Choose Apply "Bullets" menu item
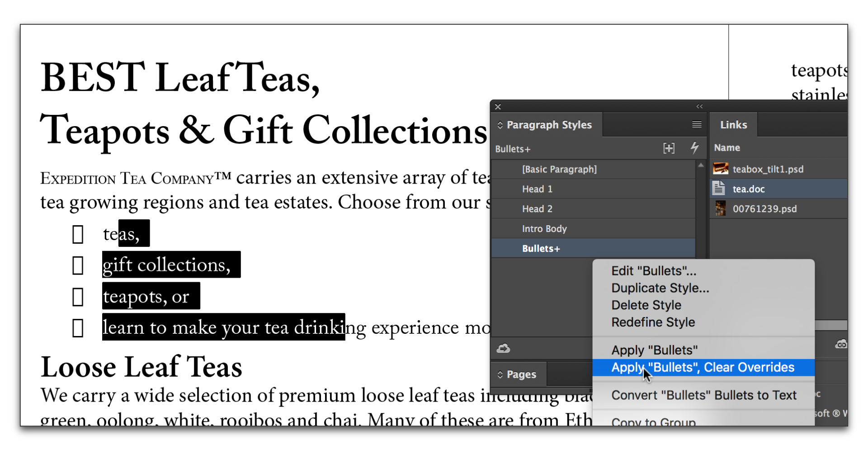 pyautogui.click(x=703, y=350)
